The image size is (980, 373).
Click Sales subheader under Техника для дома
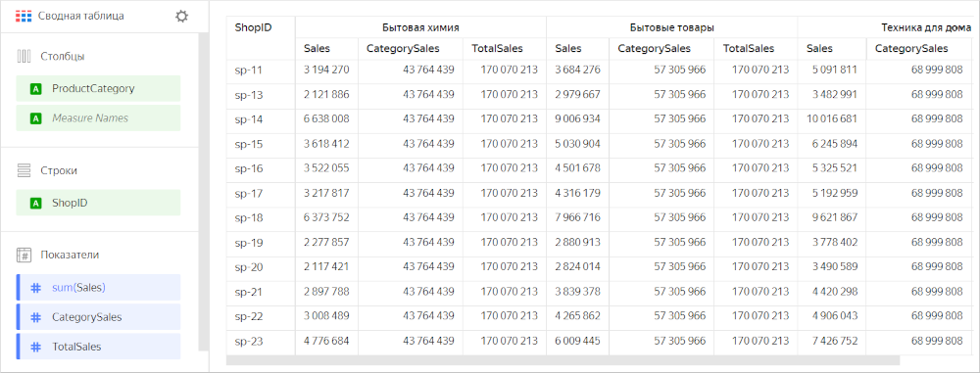(819, 49)
